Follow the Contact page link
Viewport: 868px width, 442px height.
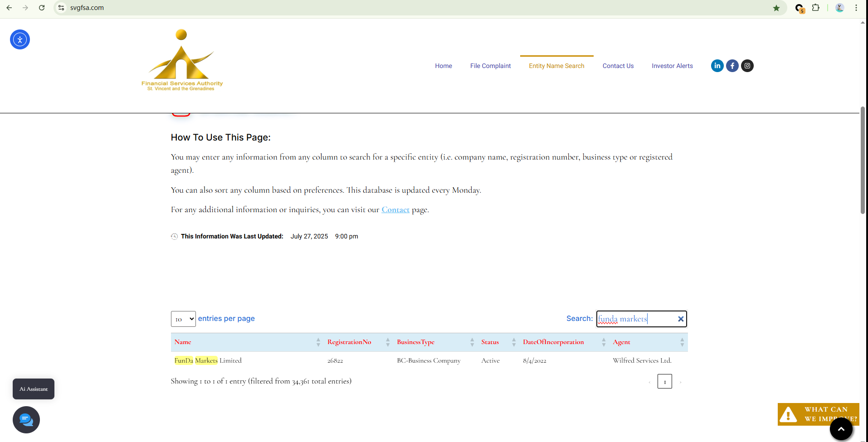click(x=395, y=210)
